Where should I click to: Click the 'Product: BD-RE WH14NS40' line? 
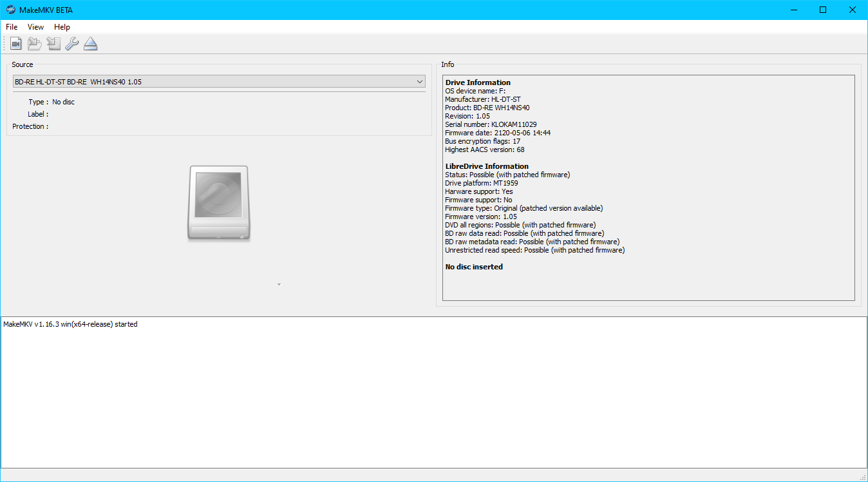(x=487, y=108)
